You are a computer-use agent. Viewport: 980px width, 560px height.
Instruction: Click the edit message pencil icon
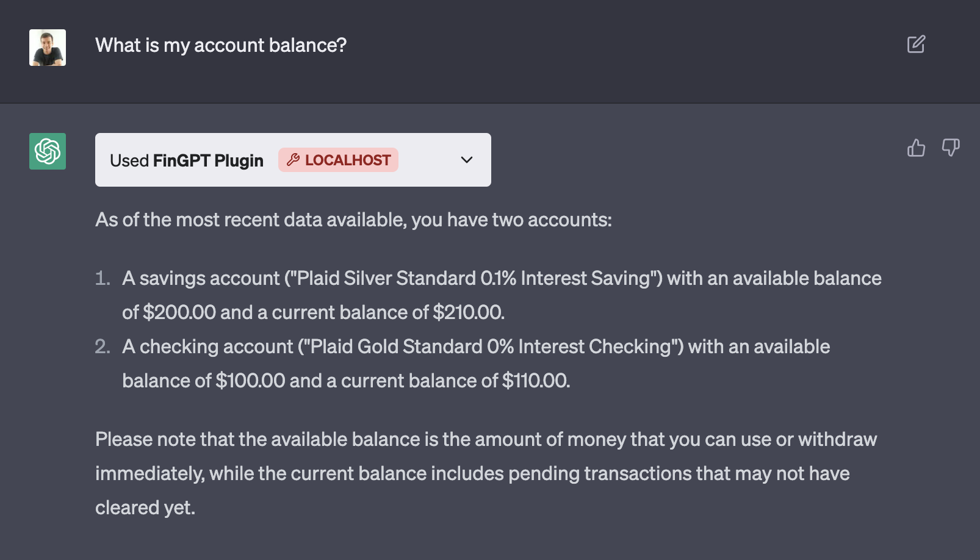[x=916, y=45]
